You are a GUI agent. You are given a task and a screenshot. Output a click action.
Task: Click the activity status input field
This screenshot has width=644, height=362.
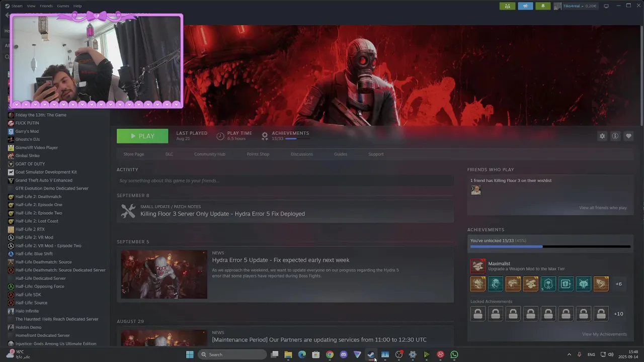[285, 180]
